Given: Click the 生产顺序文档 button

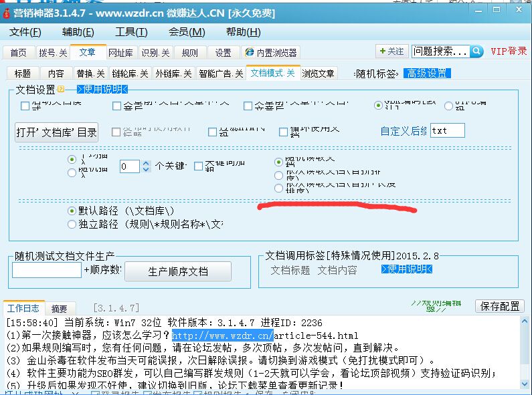Looking at the screenshot, I should pos(177,271).
